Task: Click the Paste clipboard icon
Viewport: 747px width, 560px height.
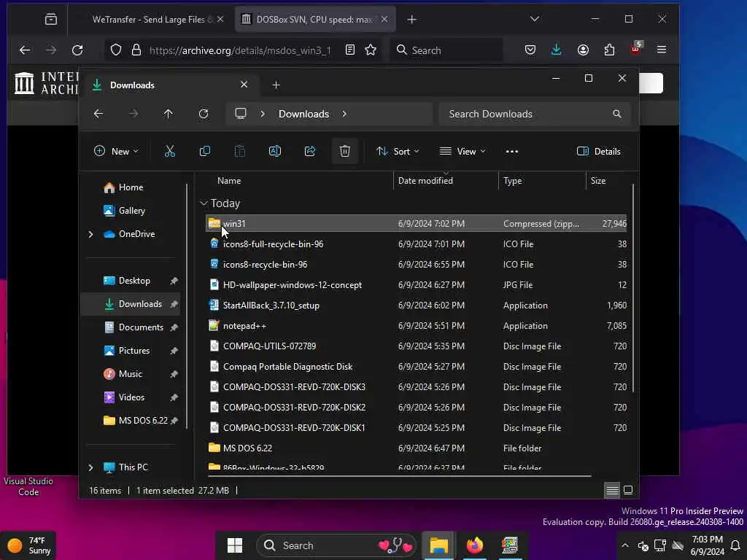Action: [x=239, y=152]
